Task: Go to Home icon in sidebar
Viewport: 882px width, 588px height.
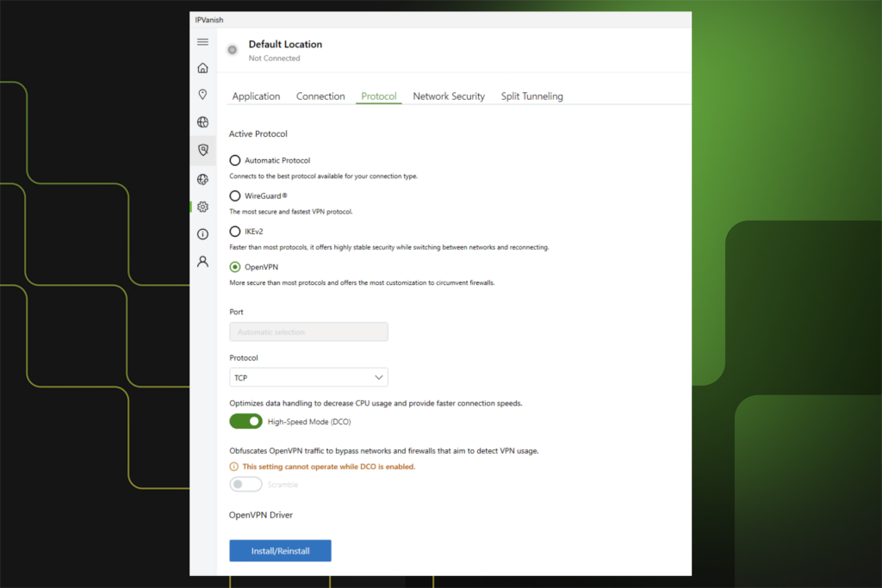Action: tap(203, 68)
